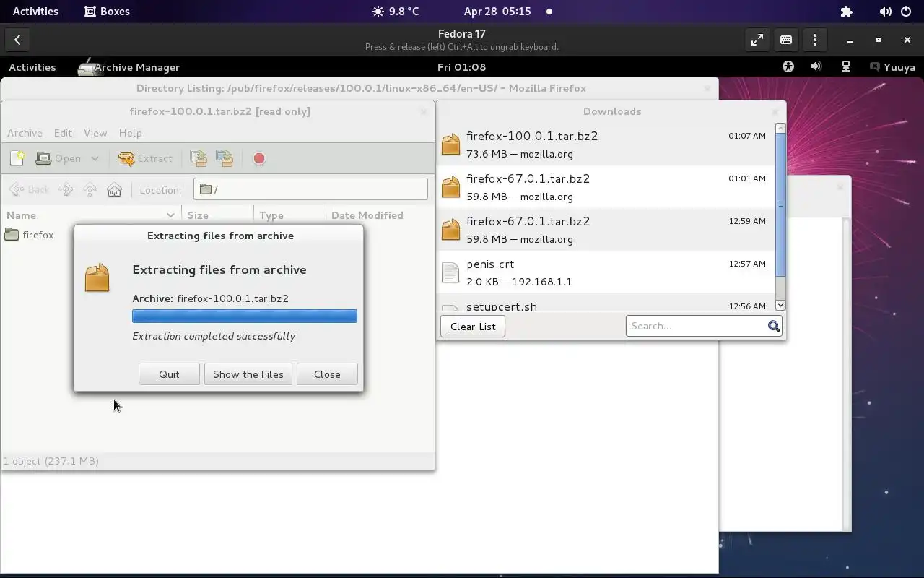Open the Archive menu
Viewport: 924px width, 578px height.
click(x=25, y=133)
